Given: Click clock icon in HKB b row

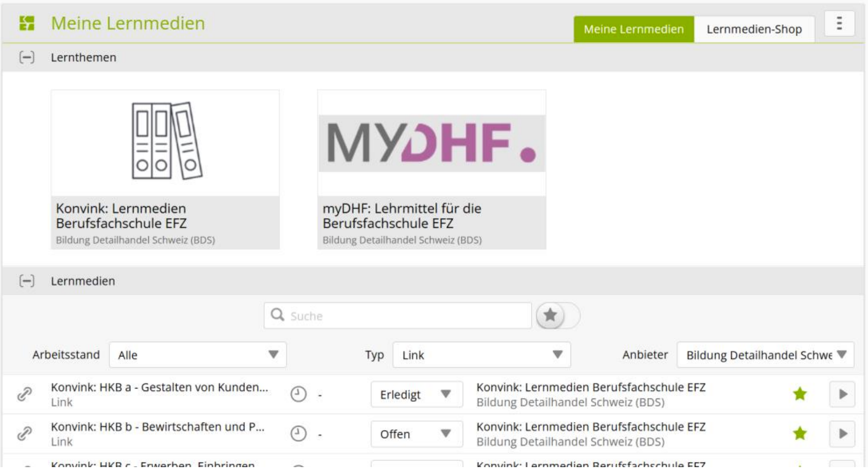Looking at the screenshot, I should tap(298, 434).
